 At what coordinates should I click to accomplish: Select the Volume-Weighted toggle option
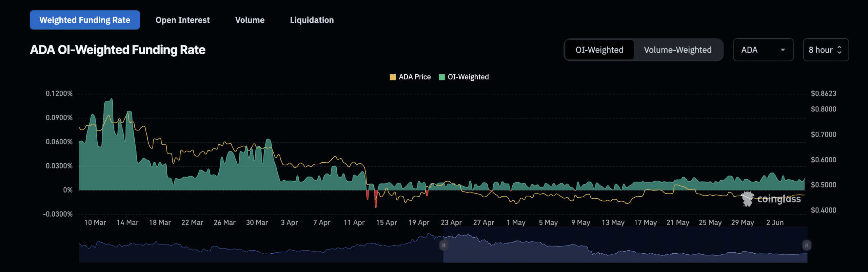pos(677,50)
